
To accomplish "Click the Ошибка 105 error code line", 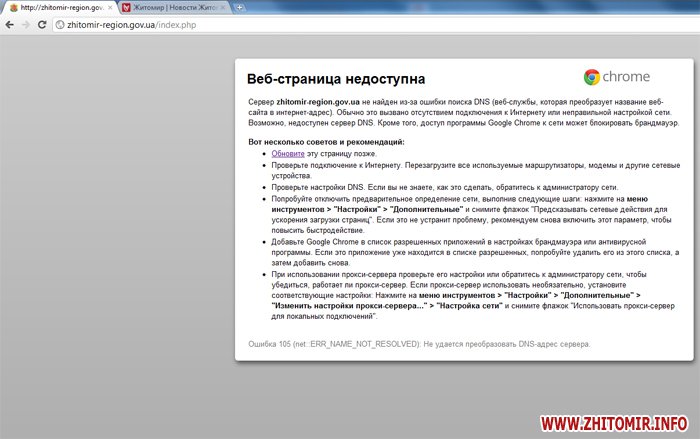I will pos(419,344).
